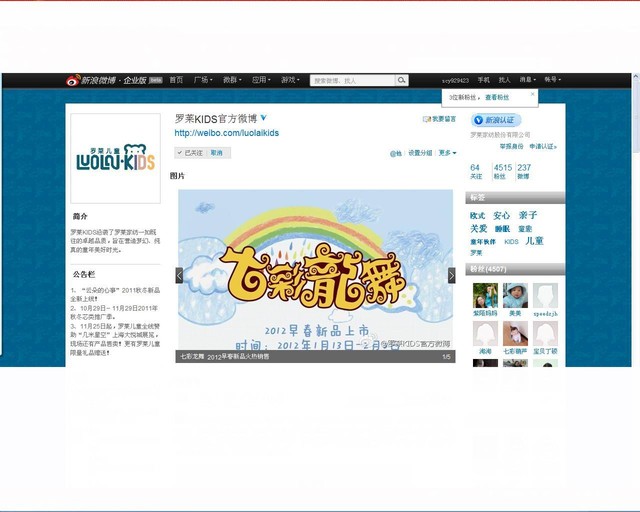Click the 已关注 followed checkmark button

pos(190,153)
